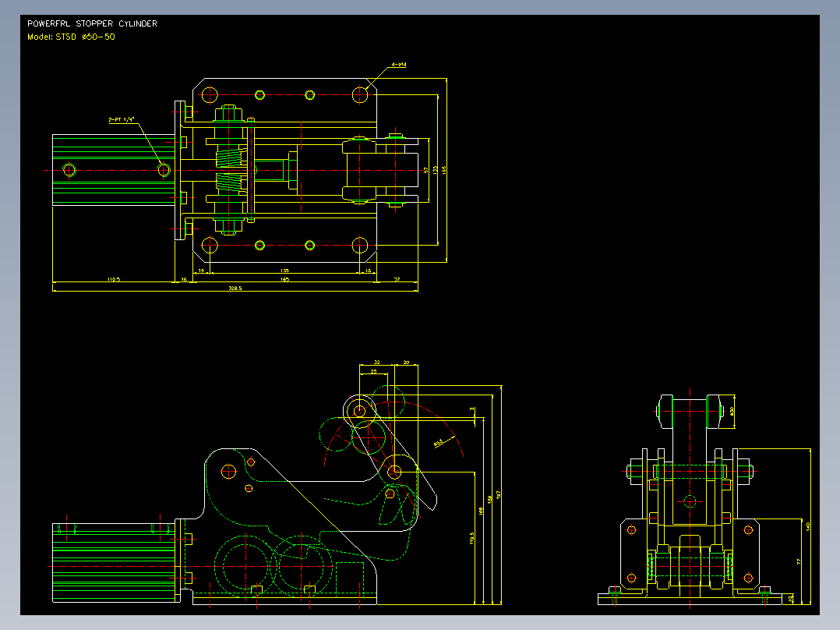Click the '110.5' cylinder length dimension
The width and height of the screenshot is (840, 630).
click(x=114, y=279)
